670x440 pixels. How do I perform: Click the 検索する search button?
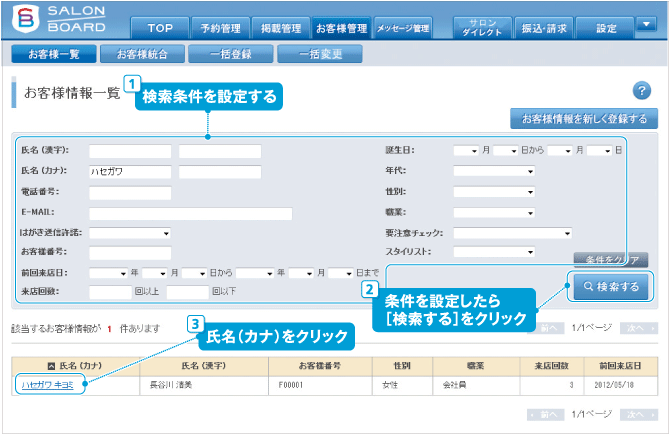click(x=608, y=287)
